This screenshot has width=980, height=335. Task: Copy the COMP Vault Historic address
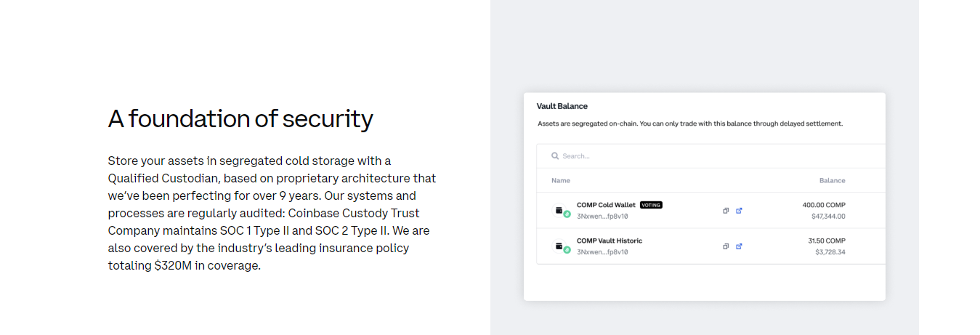[x=725, y=246]
